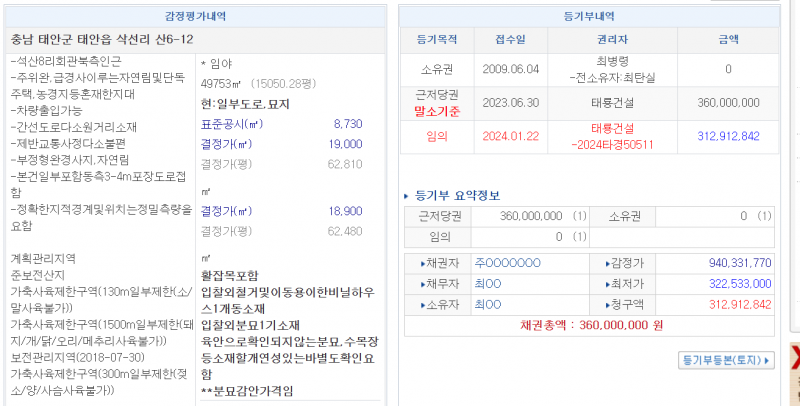The width and height of the screenshot is (800, 406).
Task: Open the 채무자 최OO link
Action: pyautogui.click(x=488, y=284)
